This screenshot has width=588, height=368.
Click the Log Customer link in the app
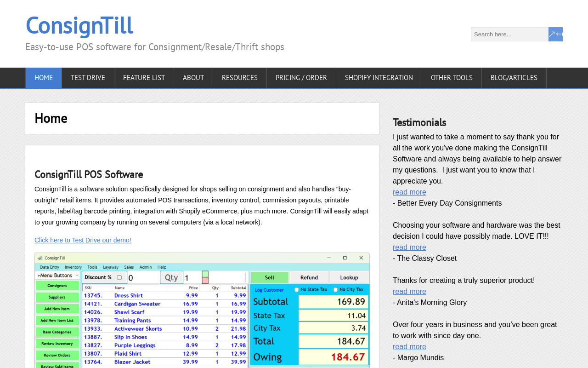[x=269, y=289]
